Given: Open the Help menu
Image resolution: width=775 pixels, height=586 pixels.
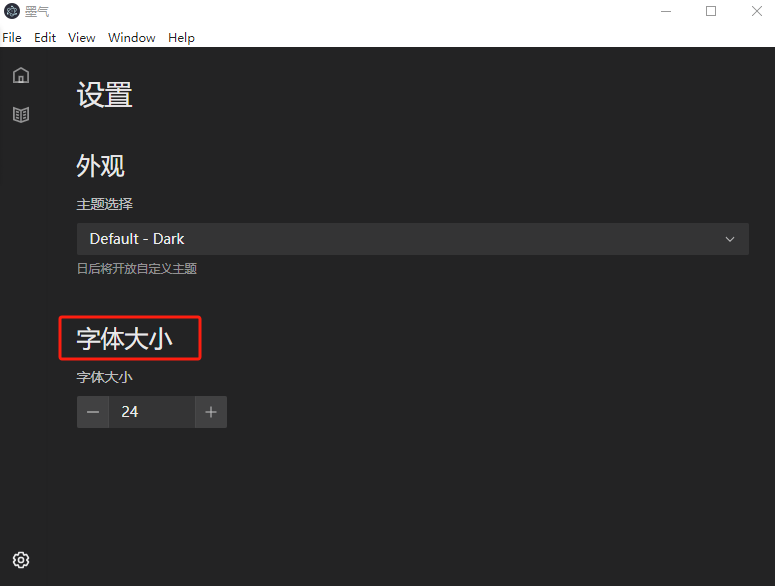Looking at the screenshot, I should click(x=181, y=38).
